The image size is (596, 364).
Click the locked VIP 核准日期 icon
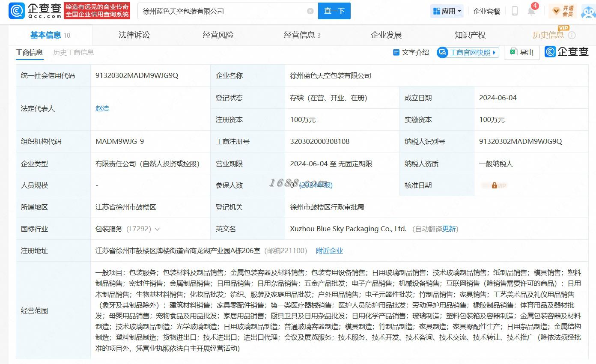coord(494,185)
